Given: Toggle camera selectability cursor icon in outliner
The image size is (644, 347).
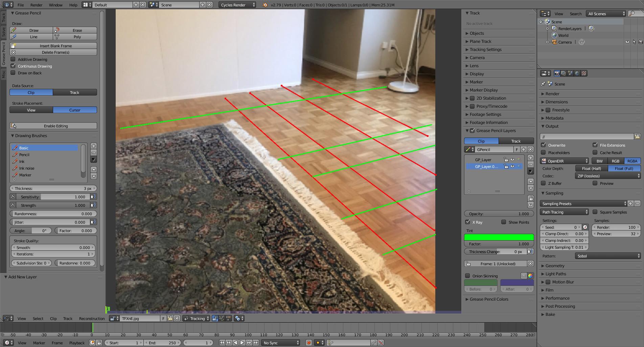Looking at the screenshot, I should 634,42.
